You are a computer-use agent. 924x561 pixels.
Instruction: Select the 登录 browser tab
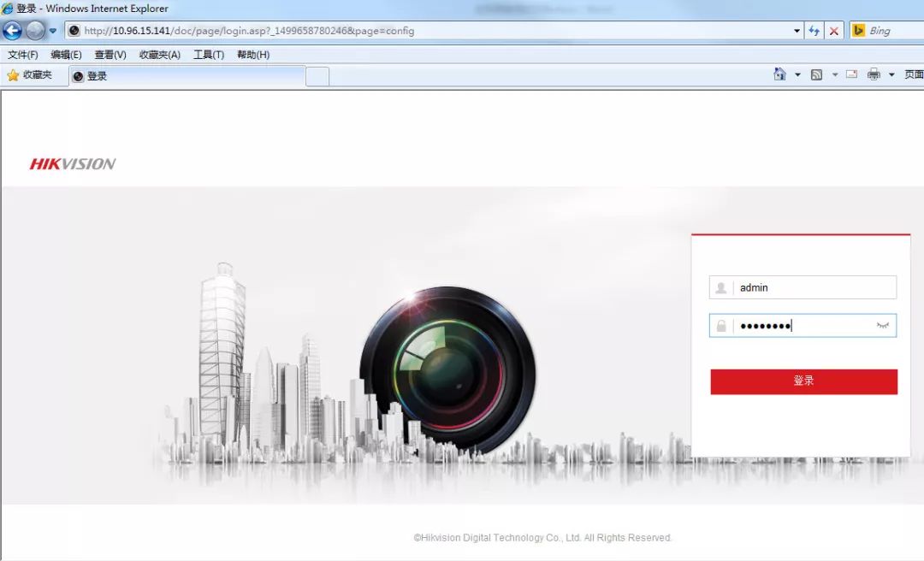pyautogui.click(x=187, y=76)
